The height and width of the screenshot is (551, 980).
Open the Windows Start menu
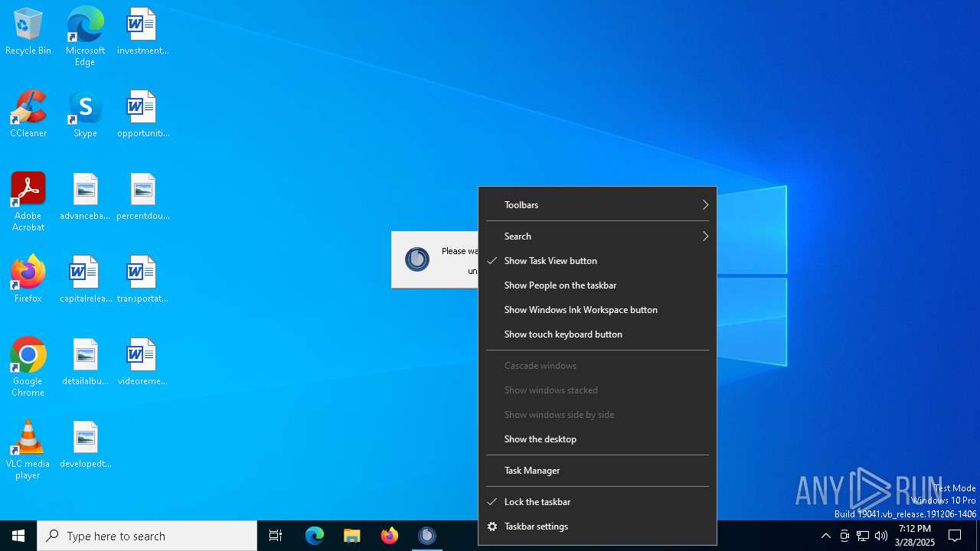18,536
